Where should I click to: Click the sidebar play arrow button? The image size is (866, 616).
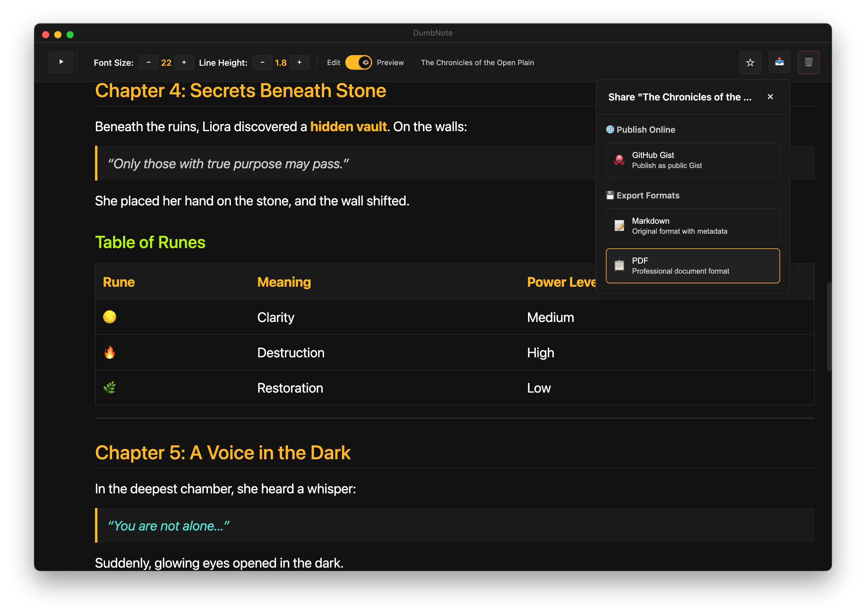pos(61,62)
